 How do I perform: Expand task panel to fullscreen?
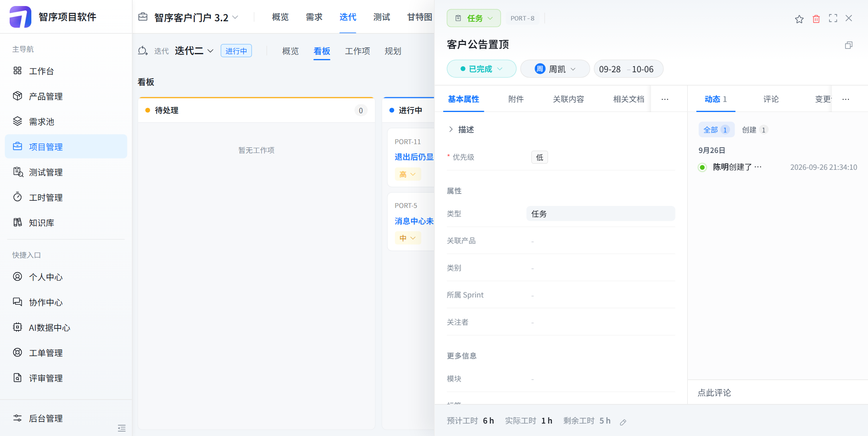pos(833,18)
